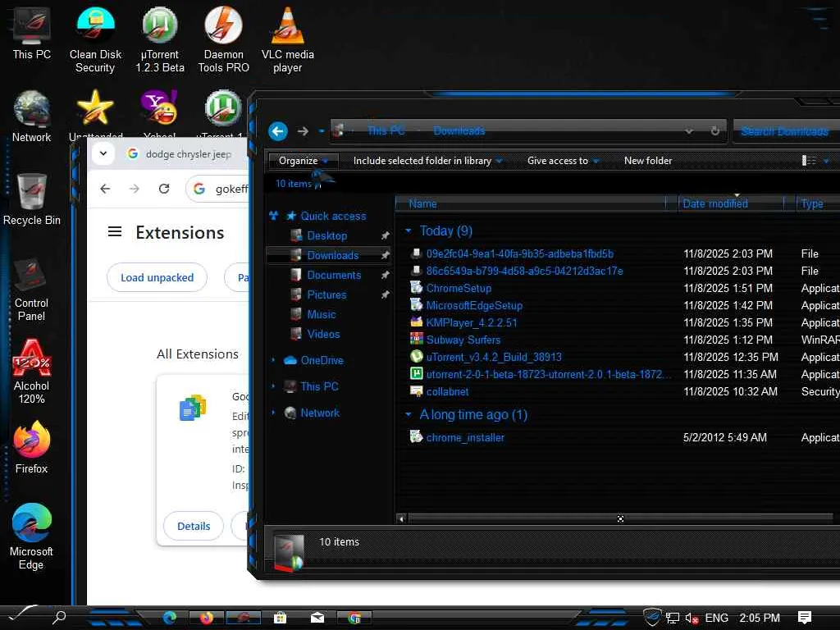Open Microsoft Store from the taskbar

280,619
